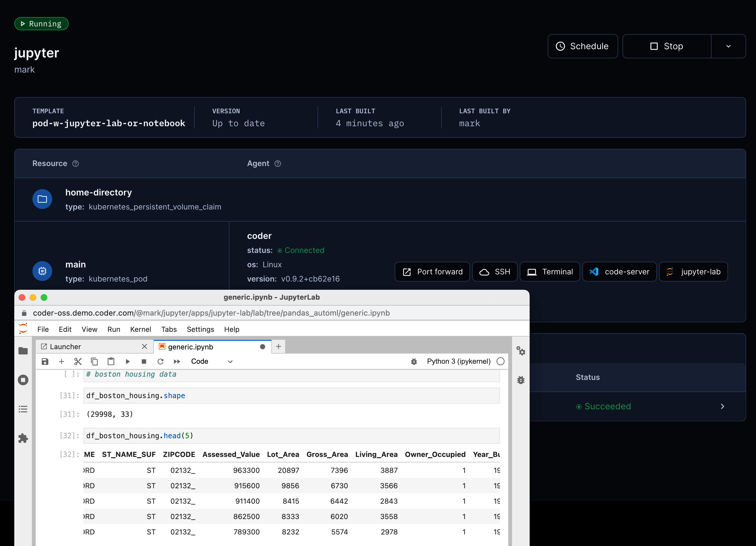Click the 963300 assessed value cell

246,471
